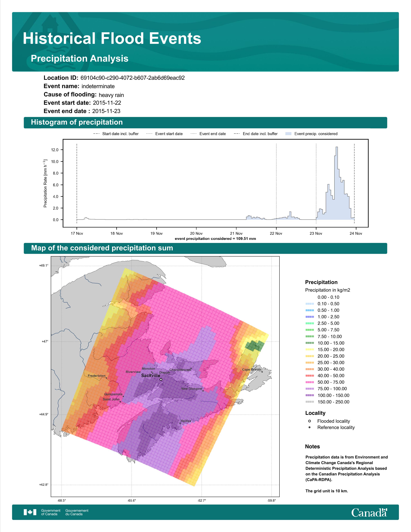Click the Canadian flag icon in footer
The height and width of the screenshot is (532, 411).
(30, 512)
